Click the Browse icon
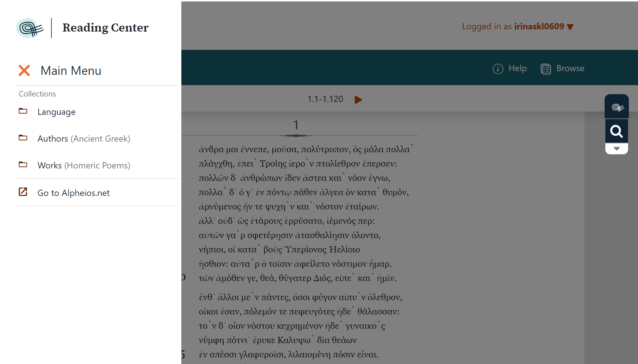This screenshot has height=364, width=638. (546, 69)
